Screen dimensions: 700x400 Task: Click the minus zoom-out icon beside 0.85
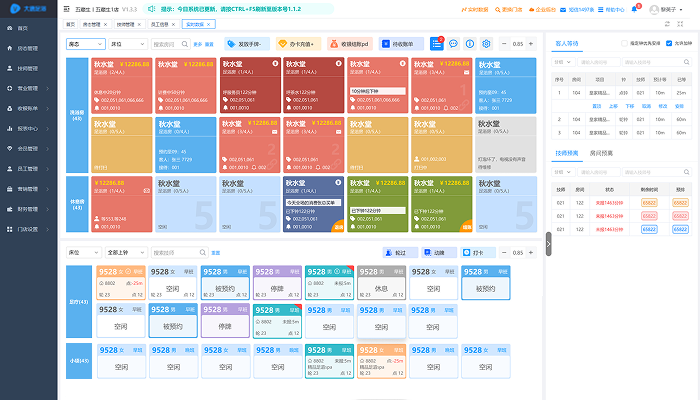[503, 44]
